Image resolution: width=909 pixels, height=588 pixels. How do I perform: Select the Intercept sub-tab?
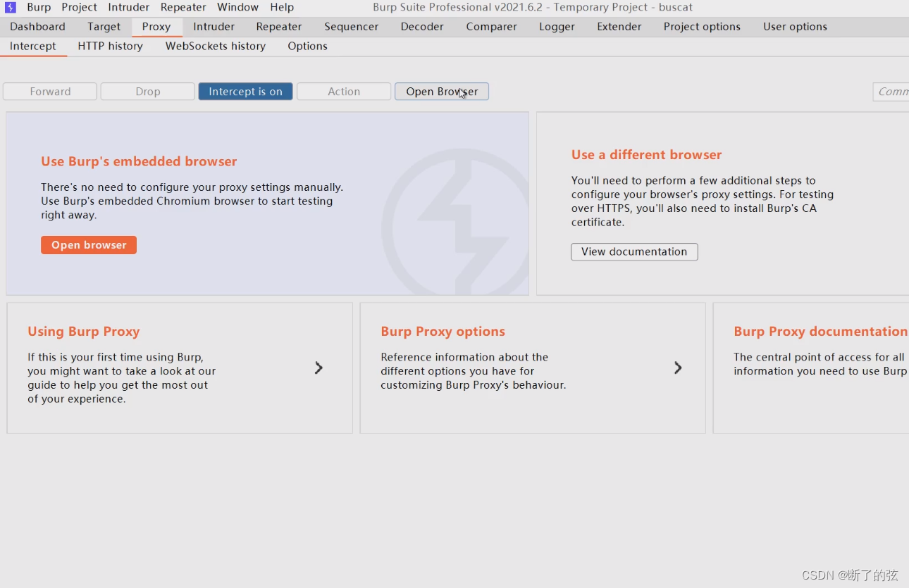pyautogui.click(x=33, y=46)
